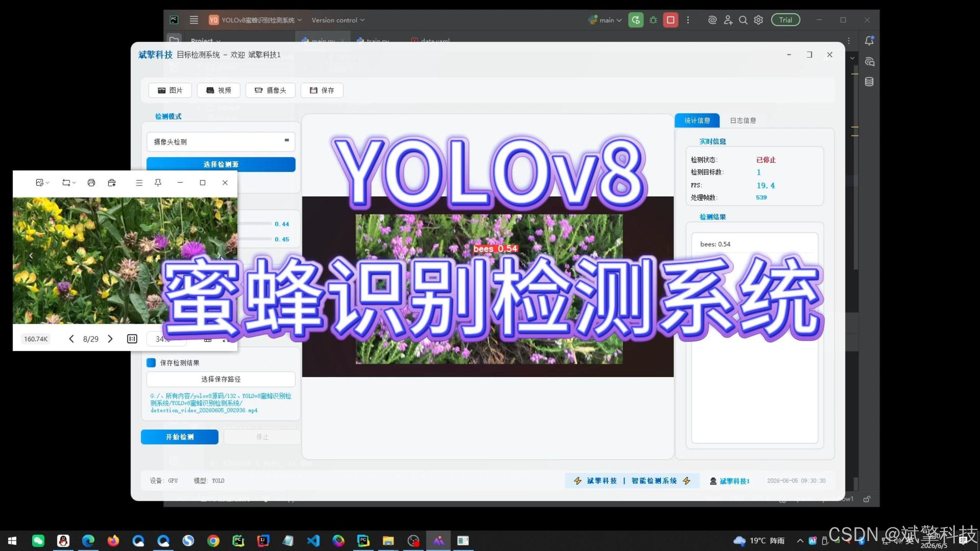Open WeChat from the taskbar
Image resolution: width=980 pixels, height=551 pixels.
point(38,541)
